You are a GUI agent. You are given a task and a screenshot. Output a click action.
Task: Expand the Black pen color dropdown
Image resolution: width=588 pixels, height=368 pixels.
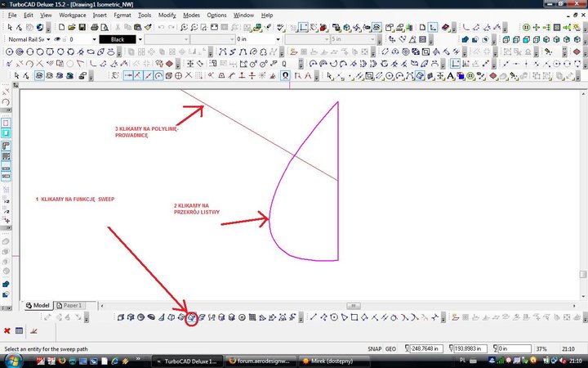pos(139,39)
